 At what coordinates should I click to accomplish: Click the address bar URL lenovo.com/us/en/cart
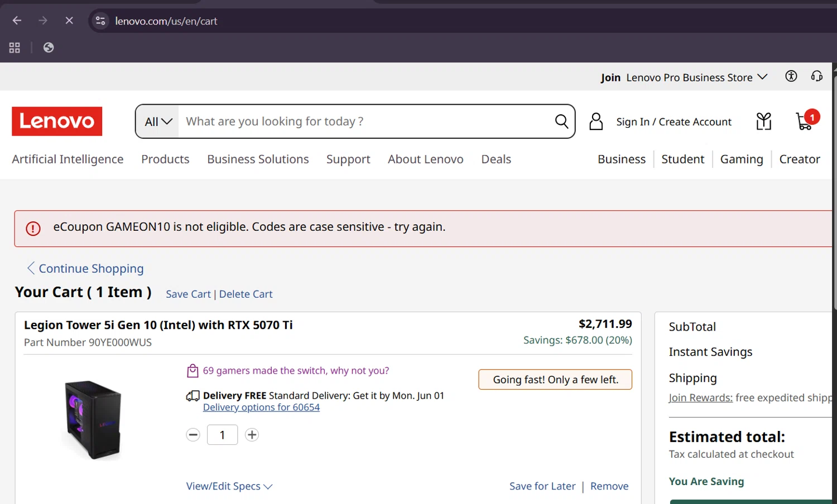point(166,21)
